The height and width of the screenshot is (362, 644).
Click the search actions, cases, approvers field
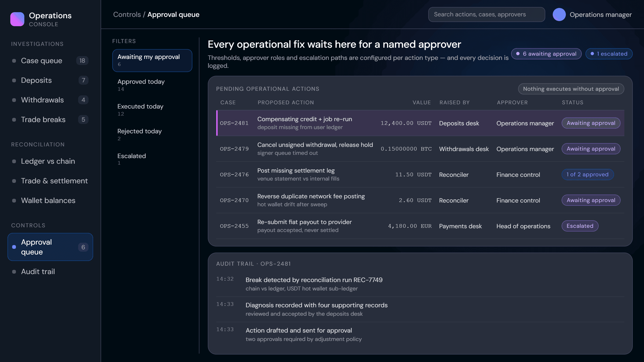pyautogui.click(x=487, y=14)
